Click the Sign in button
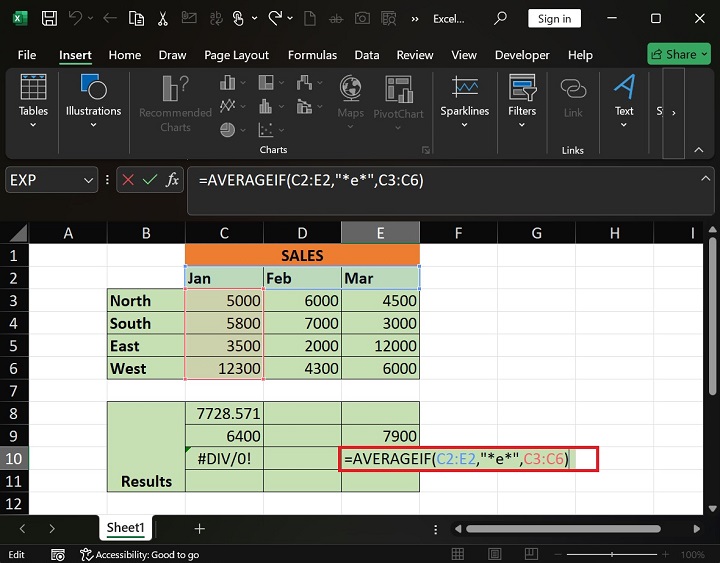This screenshot has width=720, height=563. point(554,18)
